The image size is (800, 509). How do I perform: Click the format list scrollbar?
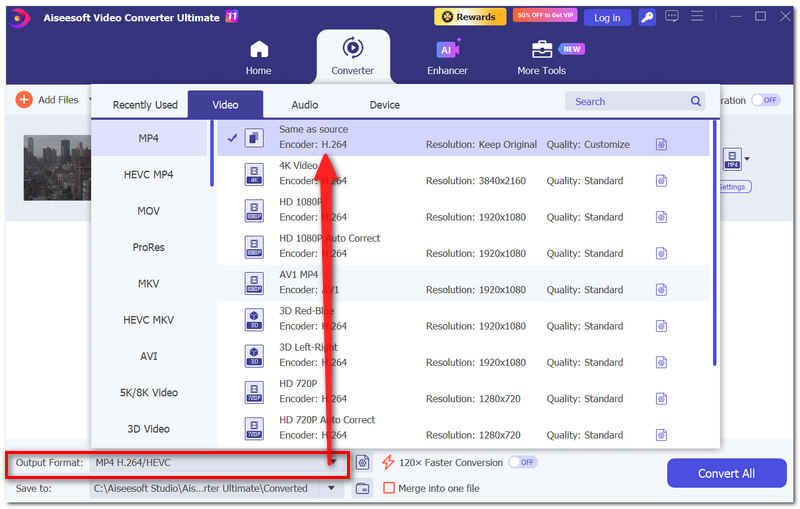[212, 153]
